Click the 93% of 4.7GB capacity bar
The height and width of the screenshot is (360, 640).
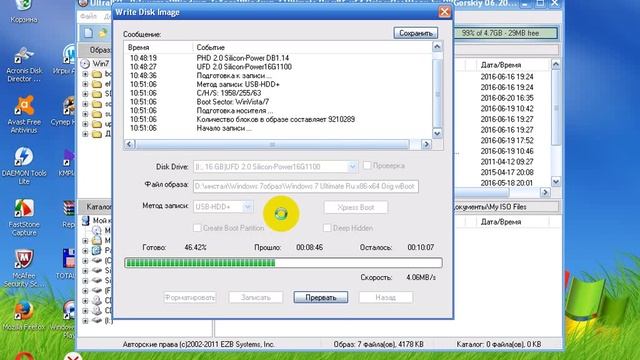pos(506,33)
